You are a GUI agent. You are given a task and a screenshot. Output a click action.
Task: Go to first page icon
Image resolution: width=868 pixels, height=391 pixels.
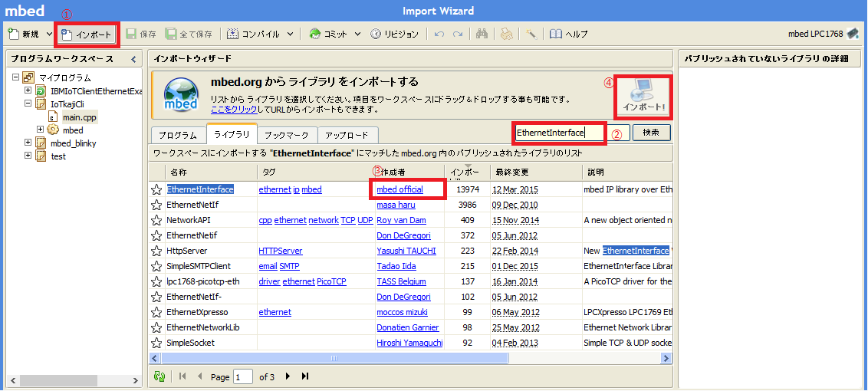pyautogui.click(x=182, y=376)
